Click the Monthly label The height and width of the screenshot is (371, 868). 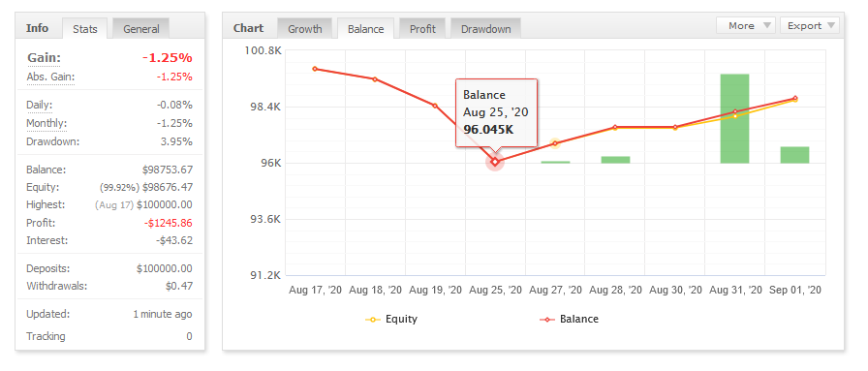point(46,123)
